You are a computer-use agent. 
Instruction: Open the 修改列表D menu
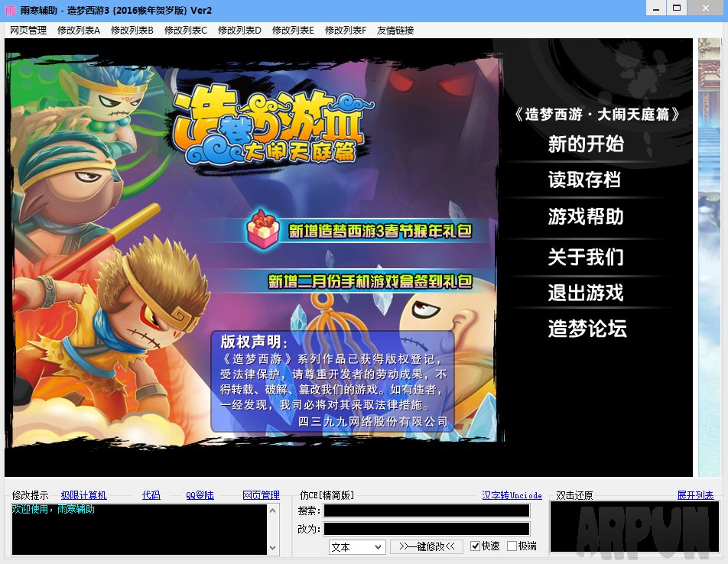[x=239, y=30]
